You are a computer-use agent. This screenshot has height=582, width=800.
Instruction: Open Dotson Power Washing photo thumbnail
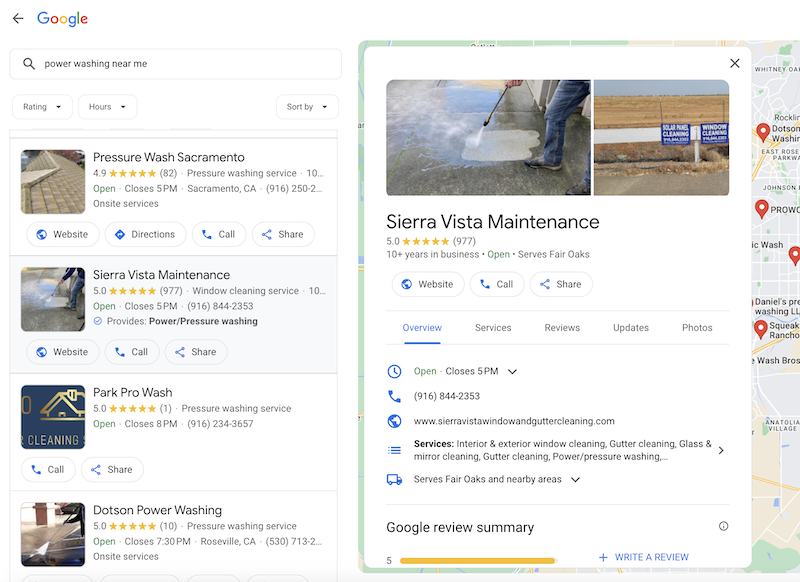(x=53, y=535)
